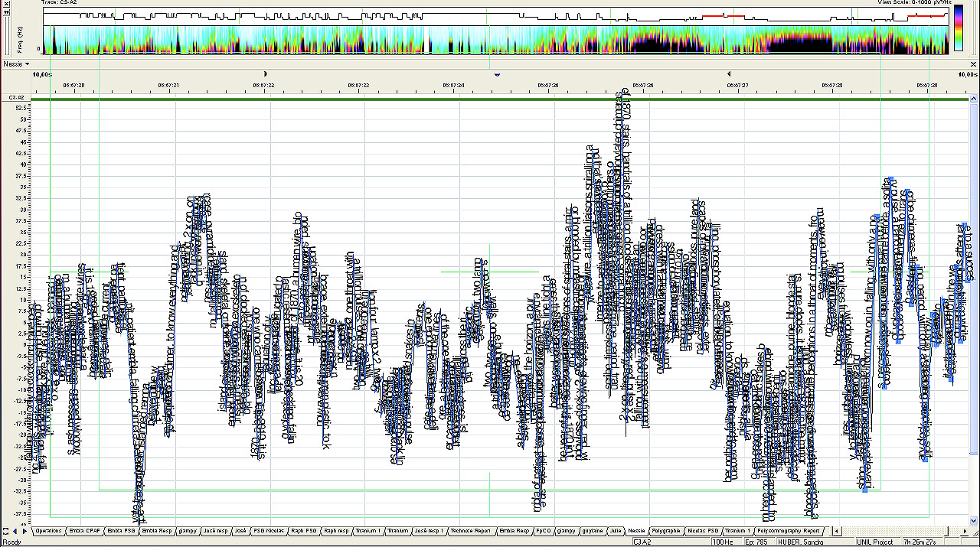Click the expand icon left of tab arrows

pos(5,530)
